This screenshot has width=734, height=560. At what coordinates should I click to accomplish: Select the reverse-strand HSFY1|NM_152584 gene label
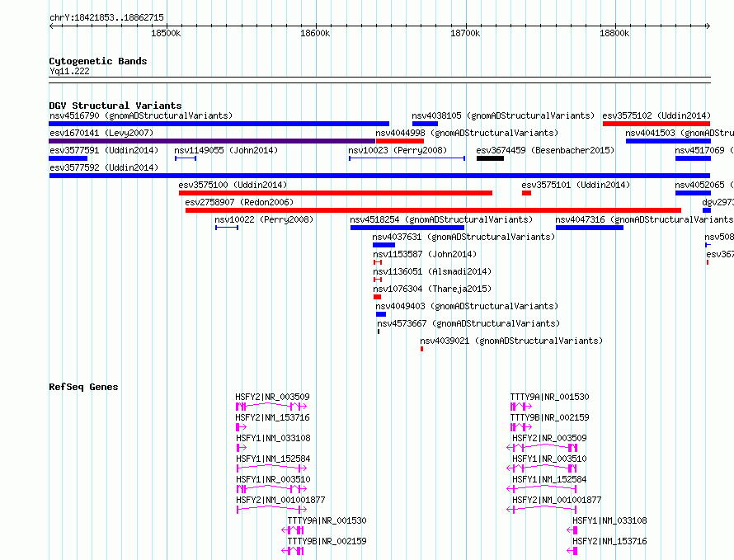pyautogui.click(x=549, y=479)
